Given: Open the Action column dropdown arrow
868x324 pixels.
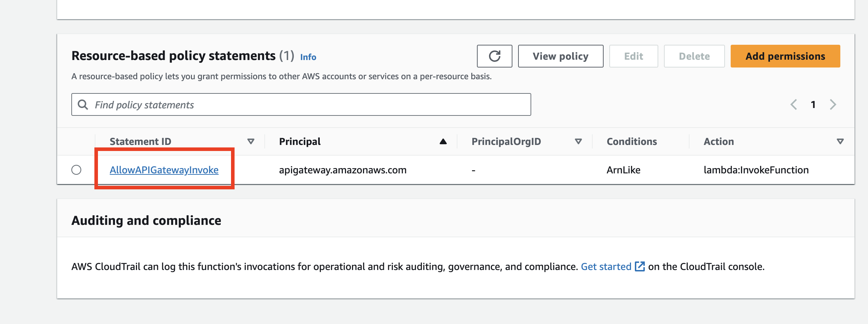Looking at the screenshot, I should pos(840,141).
